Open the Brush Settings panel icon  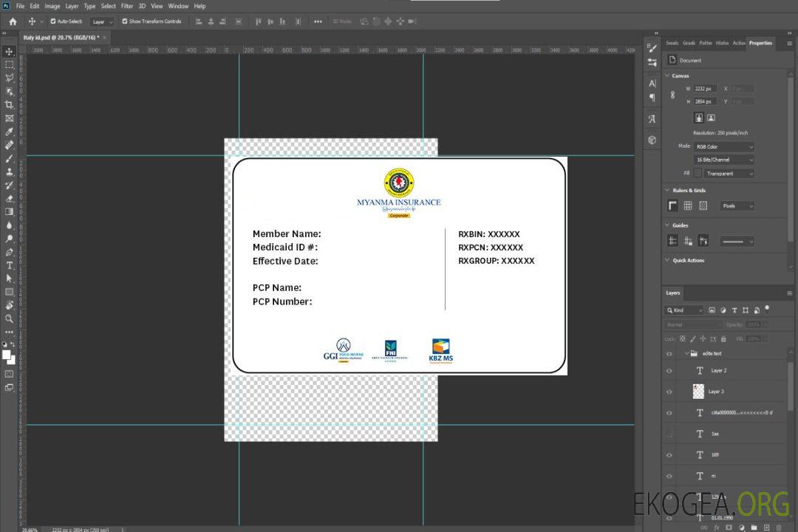652,47
